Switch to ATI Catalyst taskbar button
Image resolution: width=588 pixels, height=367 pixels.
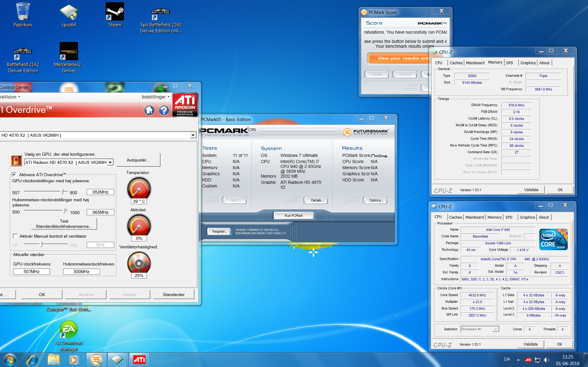[x=139, y=360]
